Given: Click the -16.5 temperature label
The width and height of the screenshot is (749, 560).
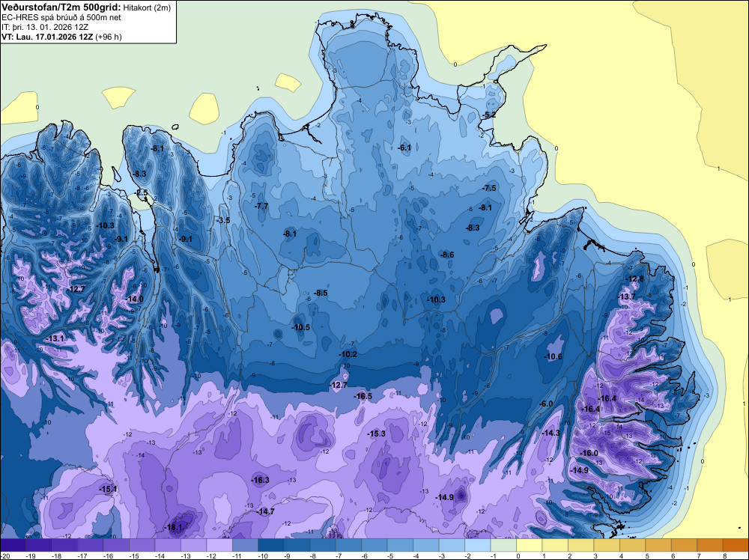Looking at the screenshot, I should 363,396.
